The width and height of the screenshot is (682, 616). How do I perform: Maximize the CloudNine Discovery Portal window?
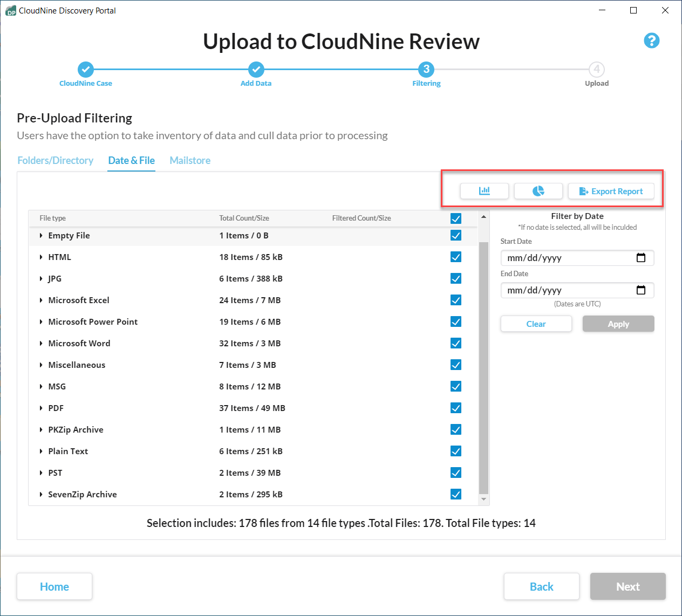pos(633,10)
